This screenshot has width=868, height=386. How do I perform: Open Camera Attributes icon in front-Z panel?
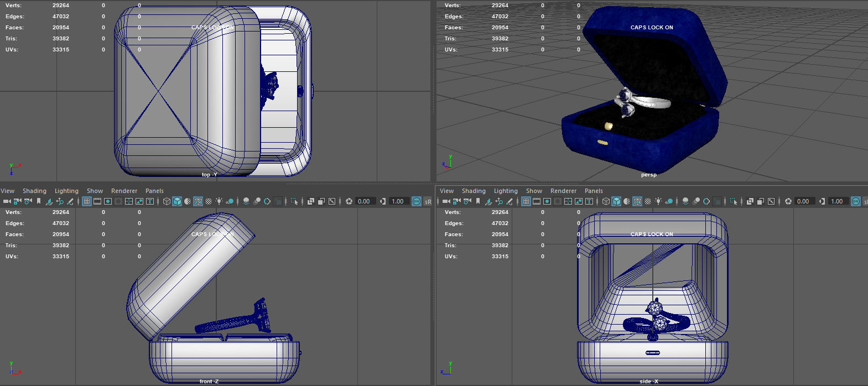click(28, 201)
